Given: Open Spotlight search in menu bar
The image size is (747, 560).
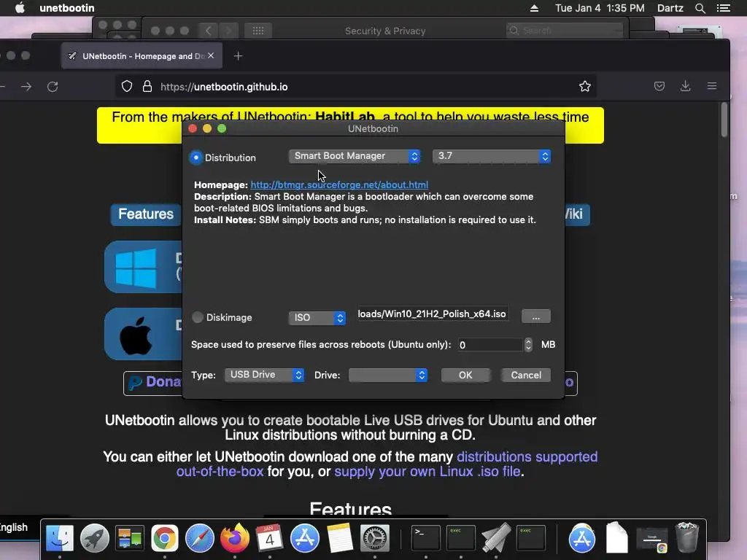Looking at the screenshot, I should (700, 8).
